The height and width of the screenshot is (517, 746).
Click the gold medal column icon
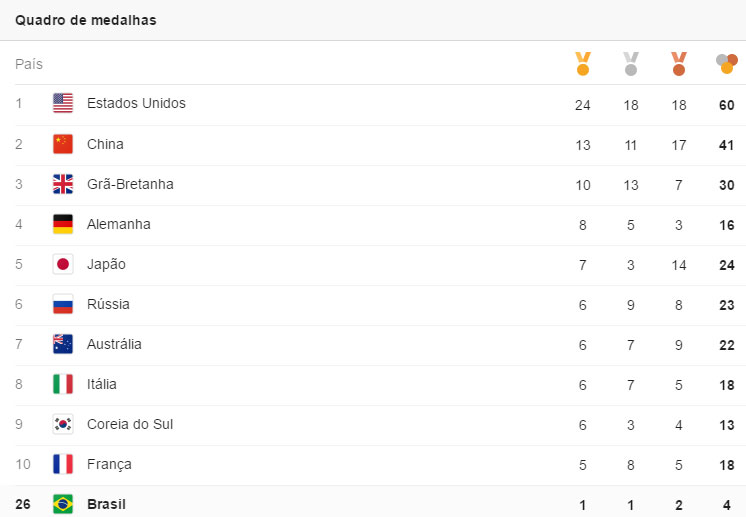click(x=583, y=64)
